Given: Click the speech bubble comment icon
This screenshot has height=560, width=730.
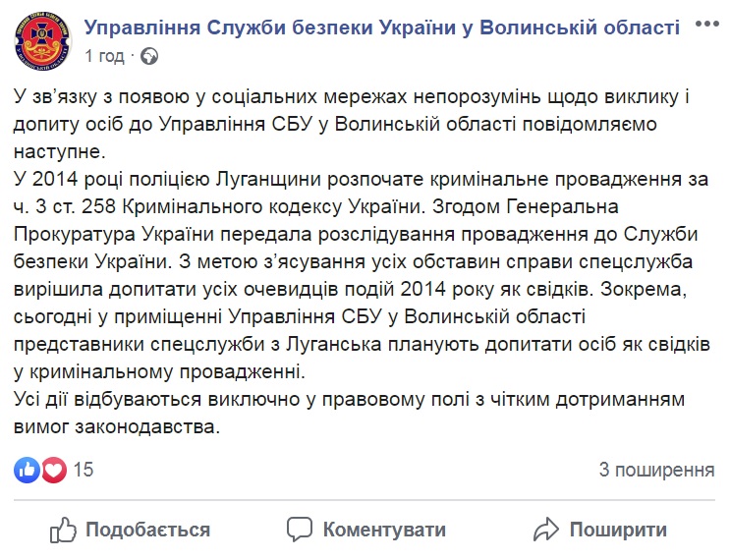Looking at the screenshot, I should tap(300, 530).
